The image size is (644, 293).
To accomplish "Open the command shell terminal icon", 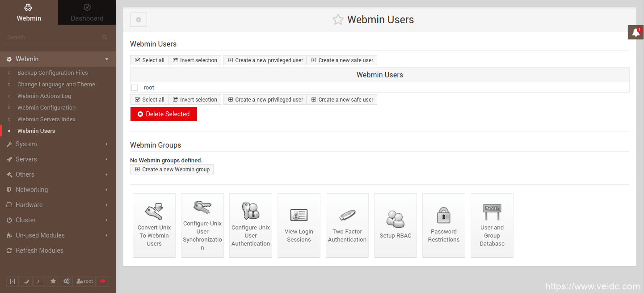I will coord(40,281).
